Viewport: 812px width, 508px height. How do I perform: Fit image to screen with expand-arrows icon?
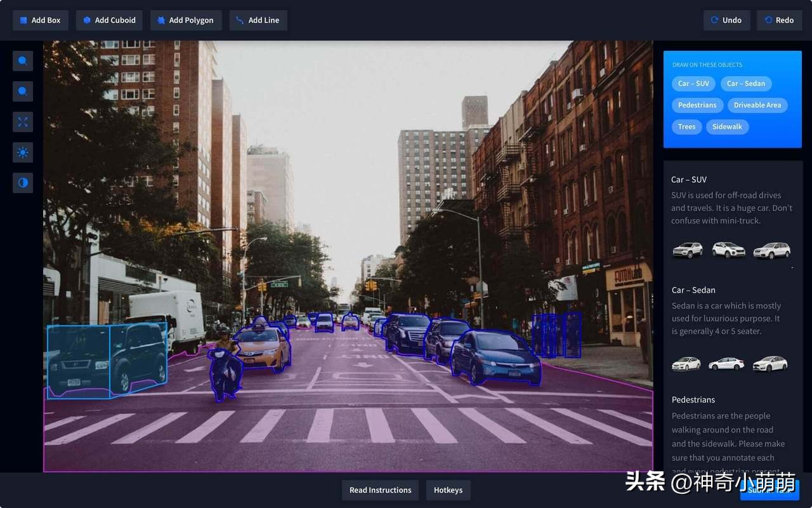[x=23, y=122]
